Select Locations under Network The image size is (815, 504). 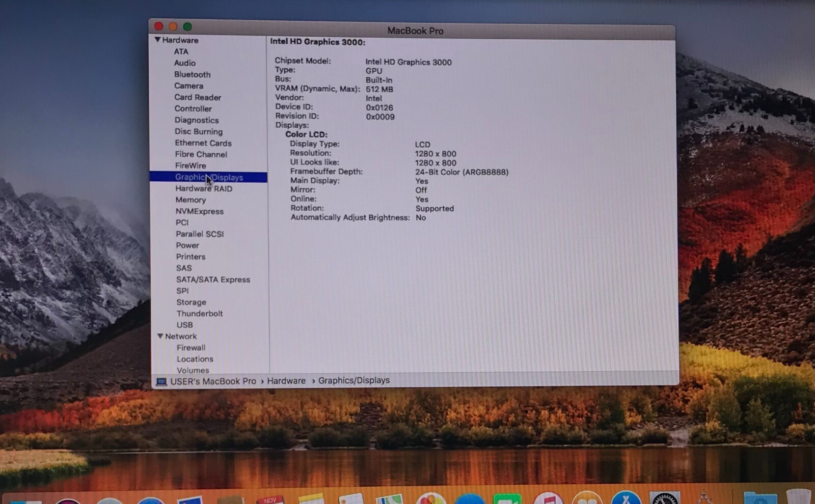tap(195, 359)
